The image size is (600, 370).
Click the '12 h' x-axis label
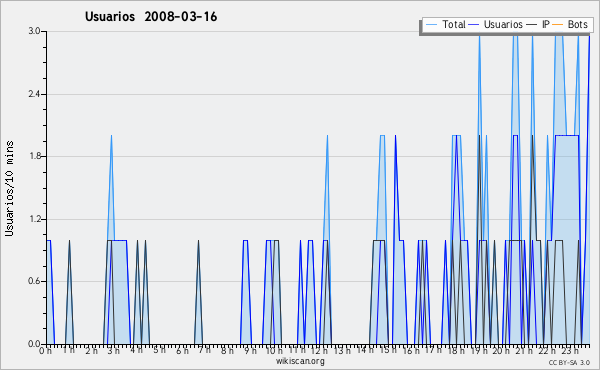pos(319,350)
